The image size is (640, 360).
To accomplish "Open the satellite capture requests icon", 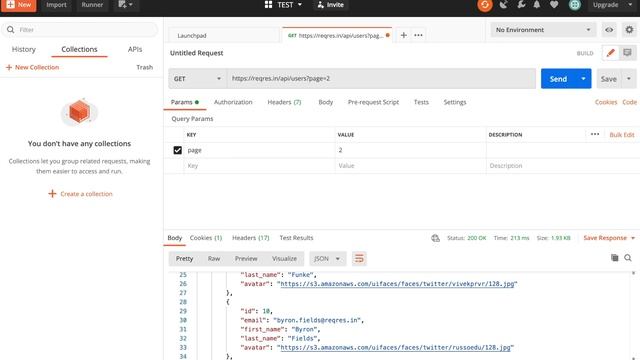I will (504, 5).
